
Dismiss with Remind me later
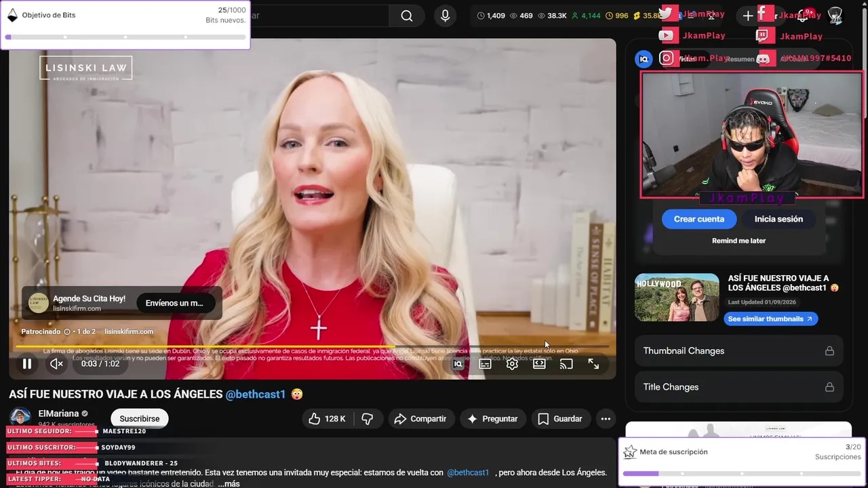coord(738,241)
